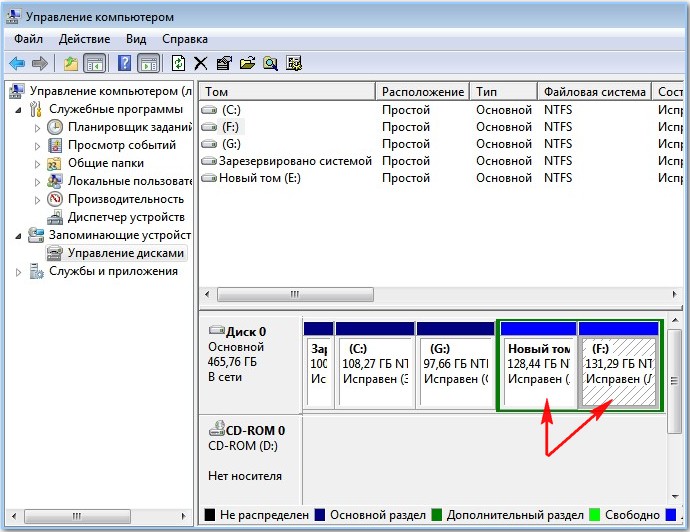Viewport: 690px width, 532px height.
Task: Toggle the show/hide action pane button
Action: point(148,64)
